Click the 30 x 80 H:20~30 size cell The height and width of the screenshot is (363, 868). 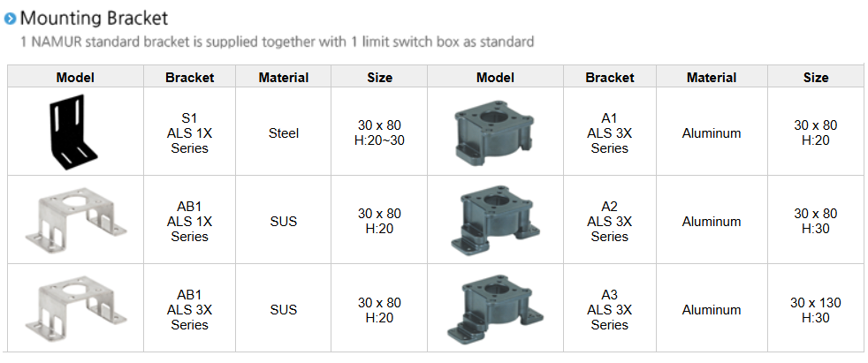pyautogui.click(x=379, y=133)
